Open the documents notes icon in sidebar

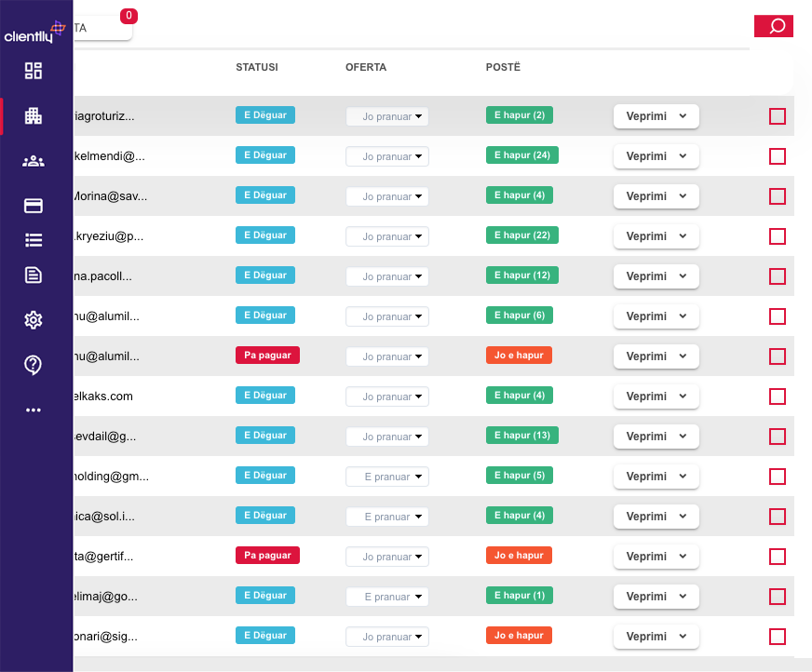(x=34, y=275)
